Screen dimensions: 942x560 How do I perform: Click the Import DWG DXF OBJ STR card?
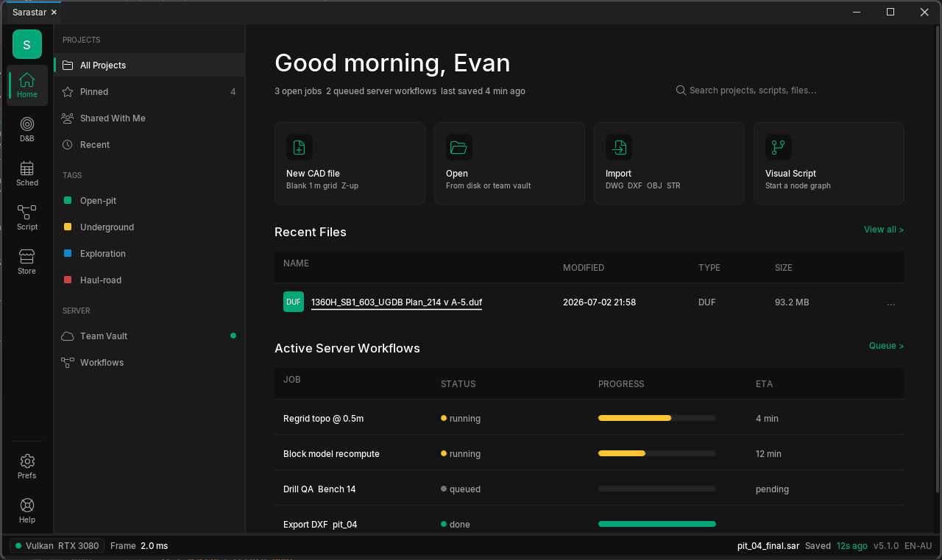click(x=669, y=163)
